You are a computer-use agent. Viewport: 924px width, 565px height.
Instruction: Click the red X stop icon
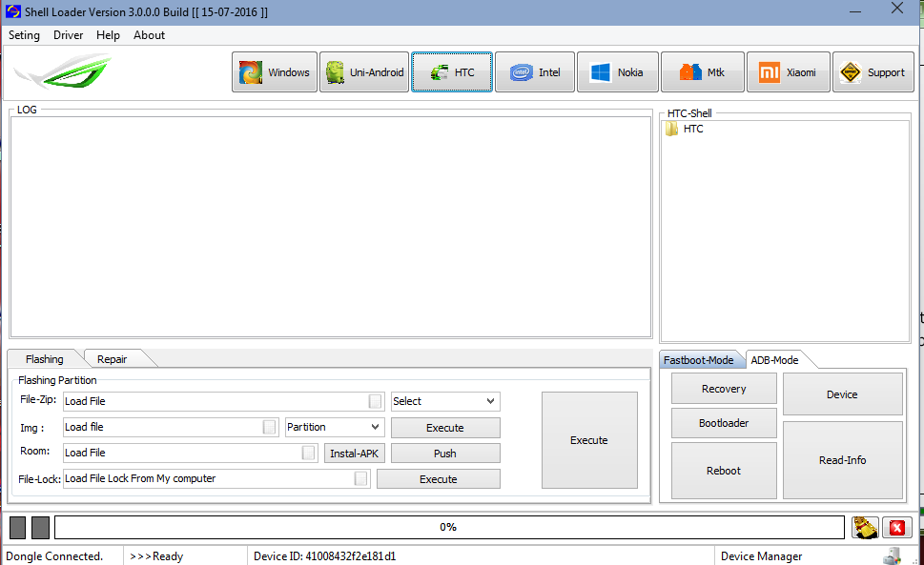tap(897, 527)
